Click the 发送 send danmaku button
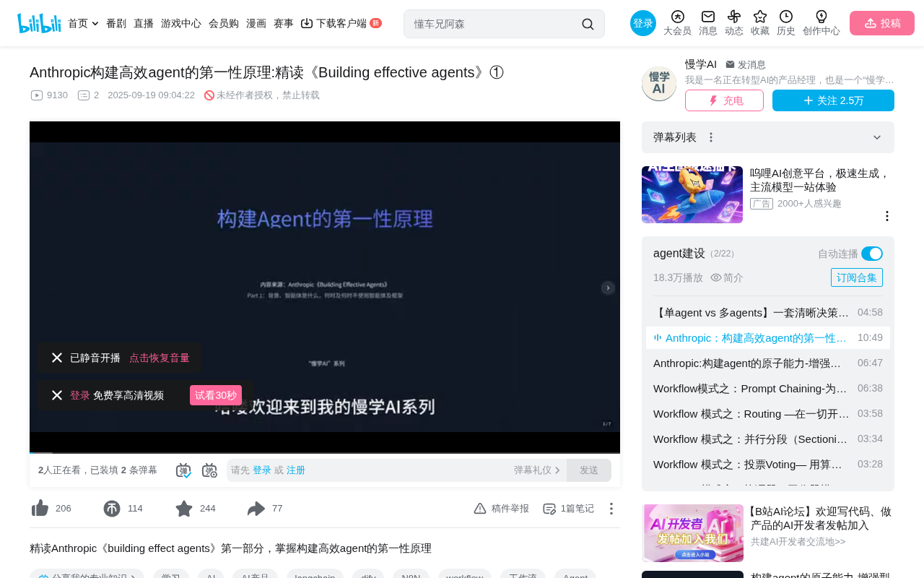Viewport: 924px width, 578px height. 589,470
